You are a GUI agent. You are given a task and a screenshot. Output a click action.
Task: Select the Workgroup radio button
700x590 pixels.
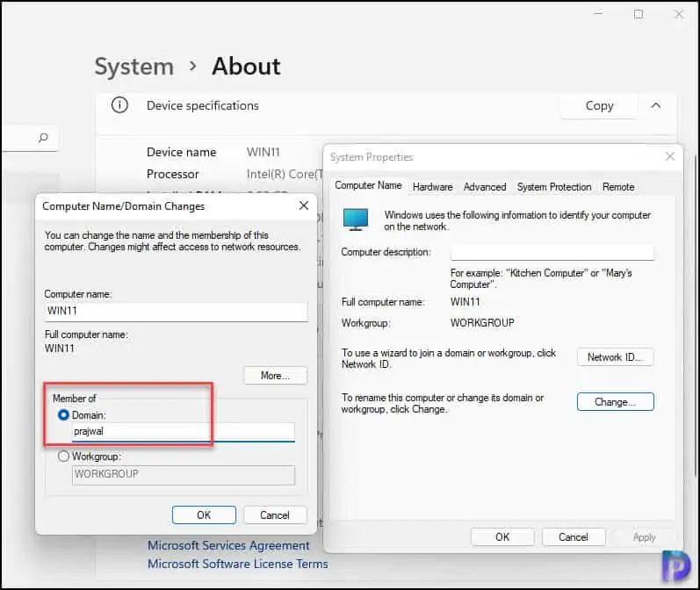[63, 457]
